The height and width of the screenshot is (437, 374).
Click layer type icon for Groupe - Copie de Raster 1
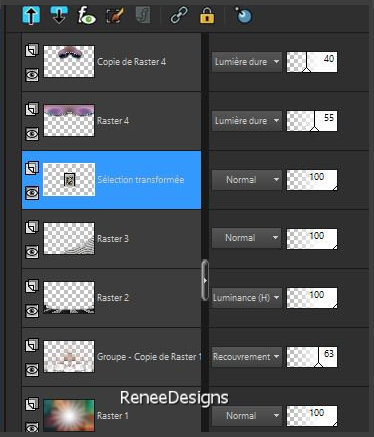32,345
